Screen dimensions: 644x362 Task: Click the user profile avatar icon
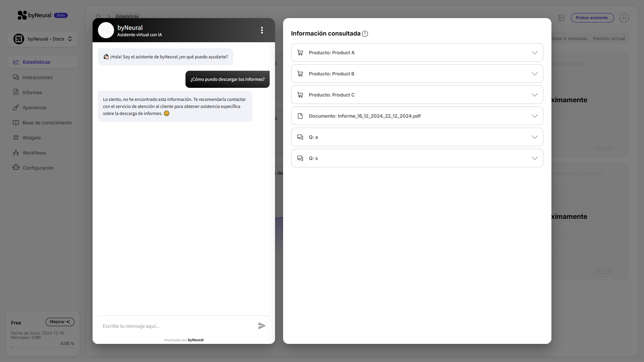pos(624,18)
